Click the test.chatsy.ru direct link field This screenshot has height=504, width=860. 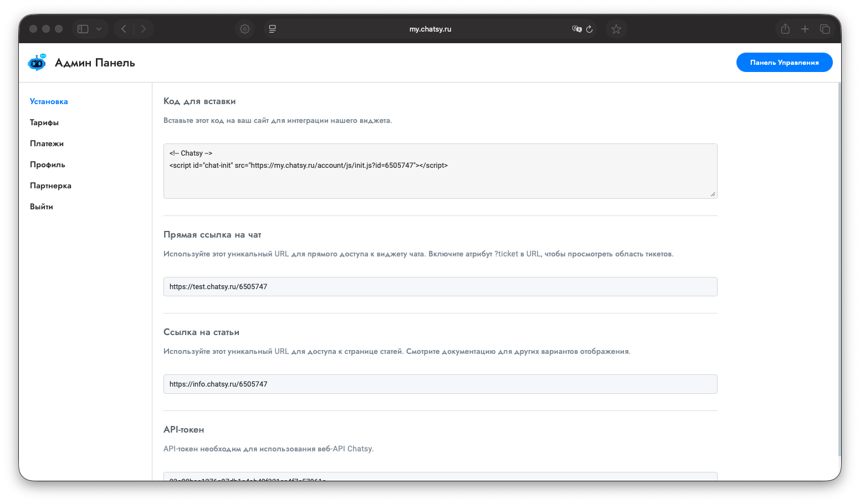[x=440, y=287]
